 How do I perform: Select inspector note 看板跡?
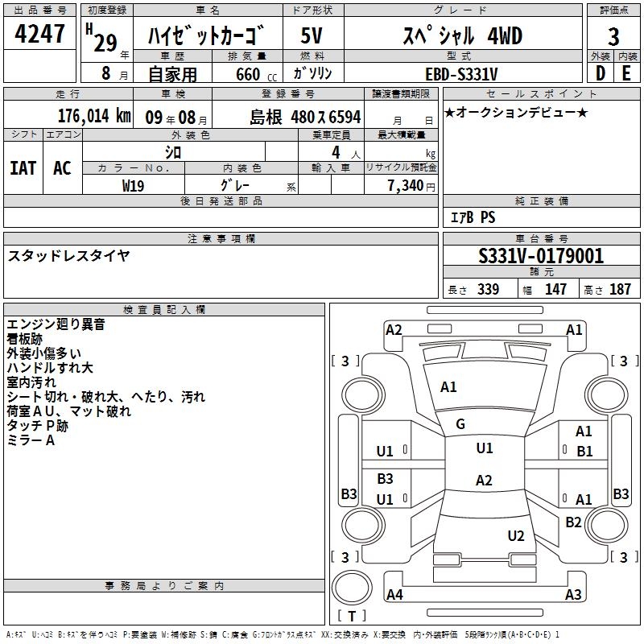click(25, 339)
